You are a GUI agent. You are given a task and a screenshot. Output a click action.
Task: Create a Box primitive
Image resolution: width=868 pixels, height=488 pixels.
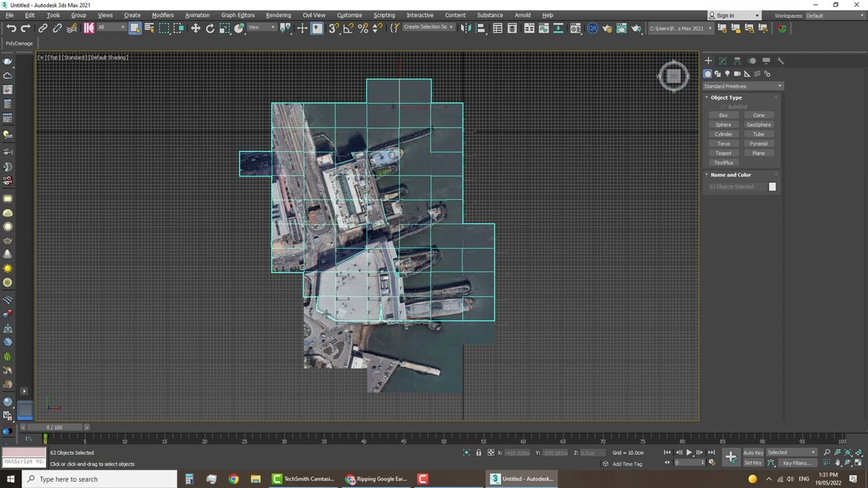tap(723, 115)
